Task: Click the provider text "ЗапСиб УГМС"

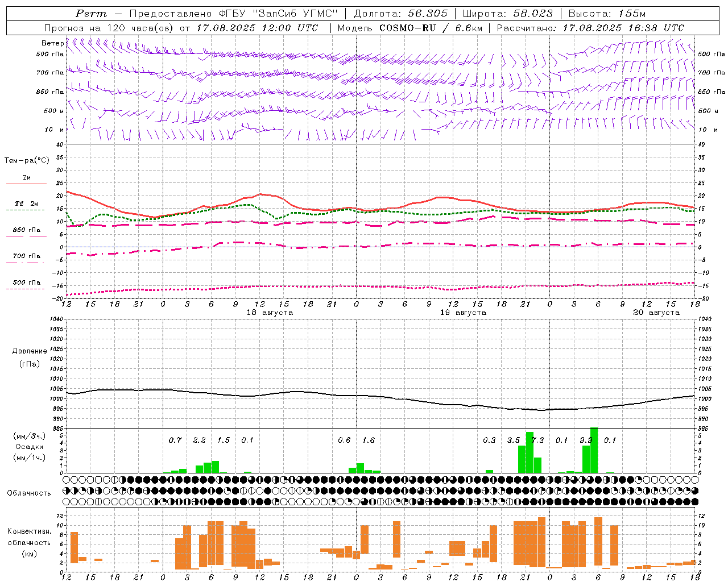Action: [296, 14]
